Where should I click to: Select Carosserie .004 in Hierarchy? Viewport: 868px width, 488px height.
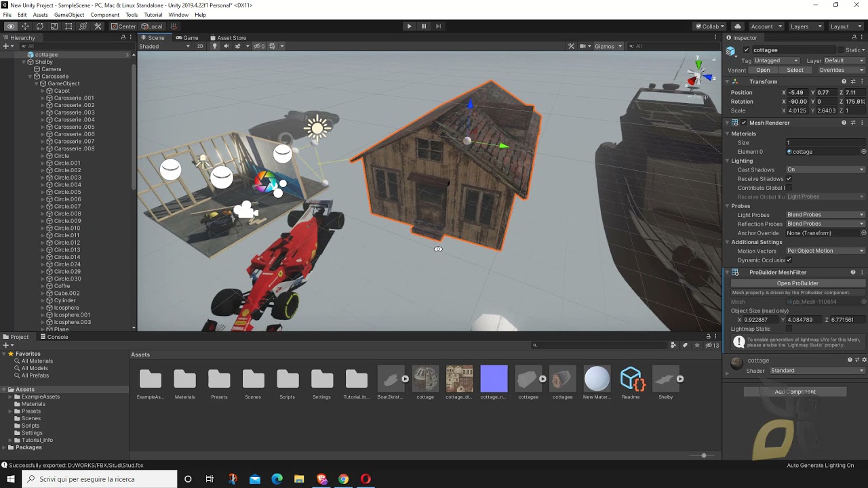tap(74, 120)
